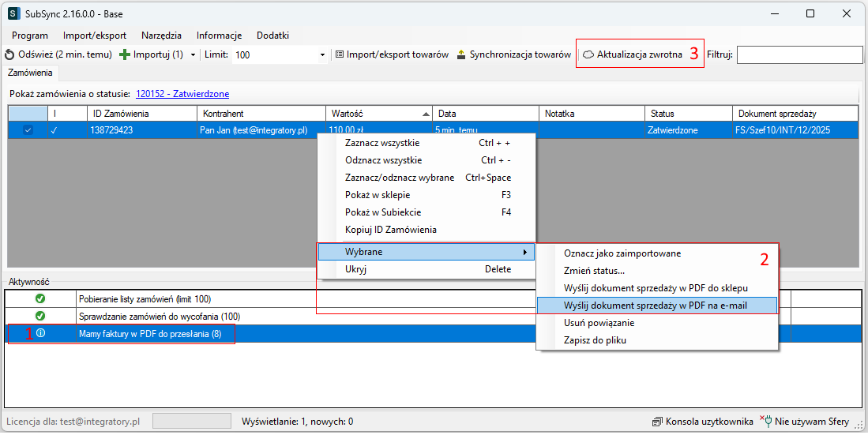Click the empty box beside the license label
The image size is (868, 435).
(x=192, y=421)
